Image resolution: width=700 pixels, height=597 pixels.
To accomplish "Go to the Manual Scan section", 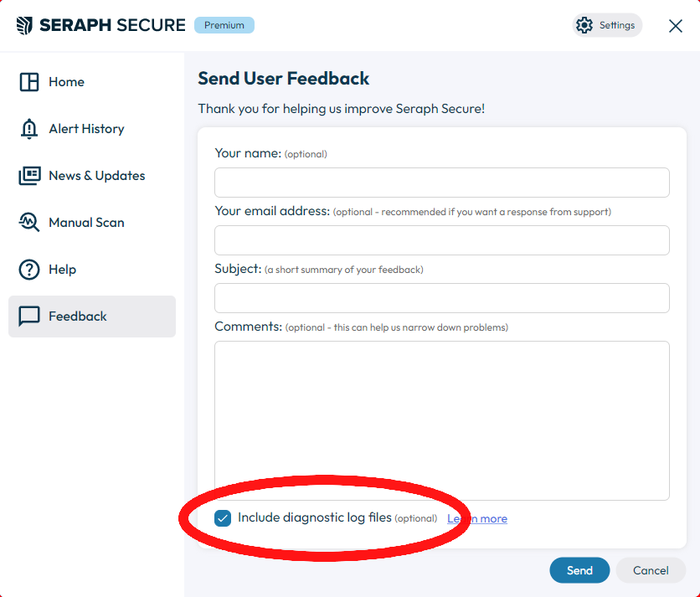I will [86, 223].
